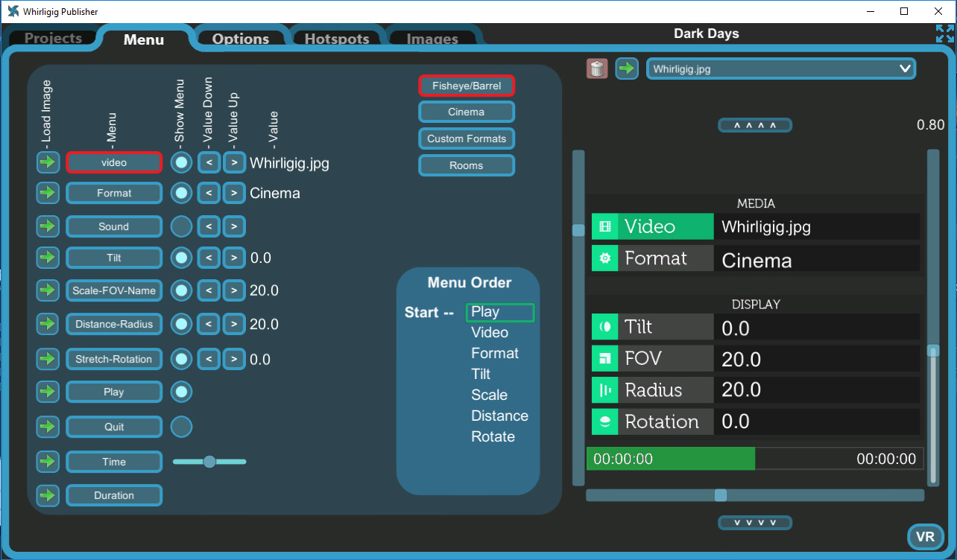
Task: Click the Custom Formats button
Action: coord(467,139)
